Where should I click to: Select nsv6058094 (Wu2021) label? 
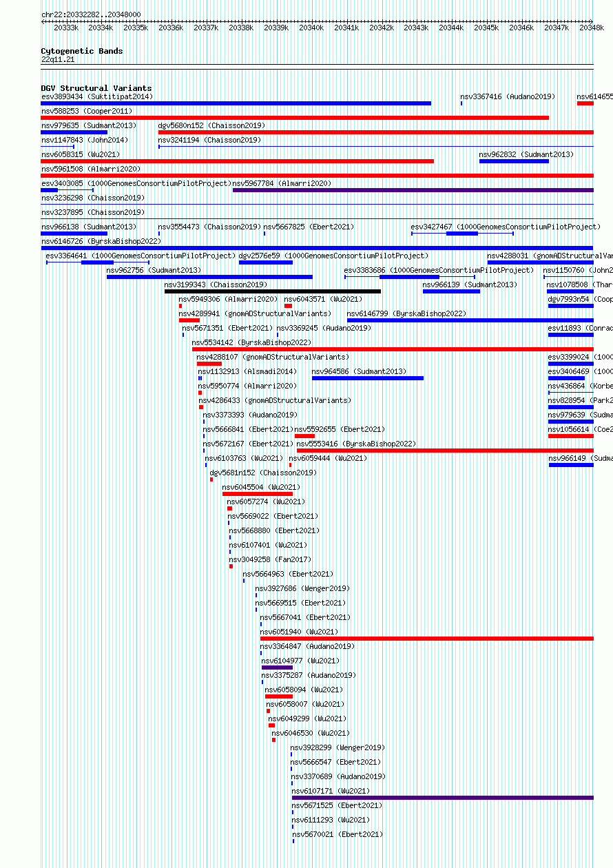point(304,690)
